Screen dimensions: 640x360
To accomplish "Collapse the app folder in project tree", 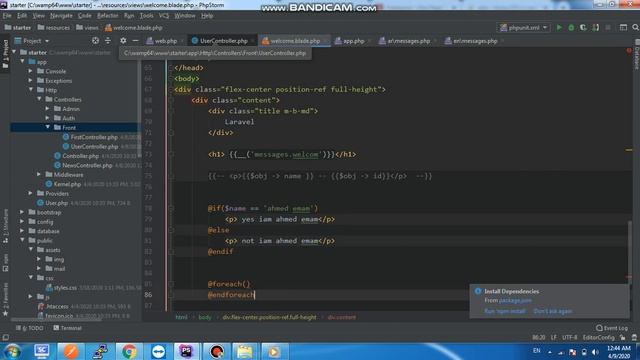I will pyautogui.click(x=22, y=62).
